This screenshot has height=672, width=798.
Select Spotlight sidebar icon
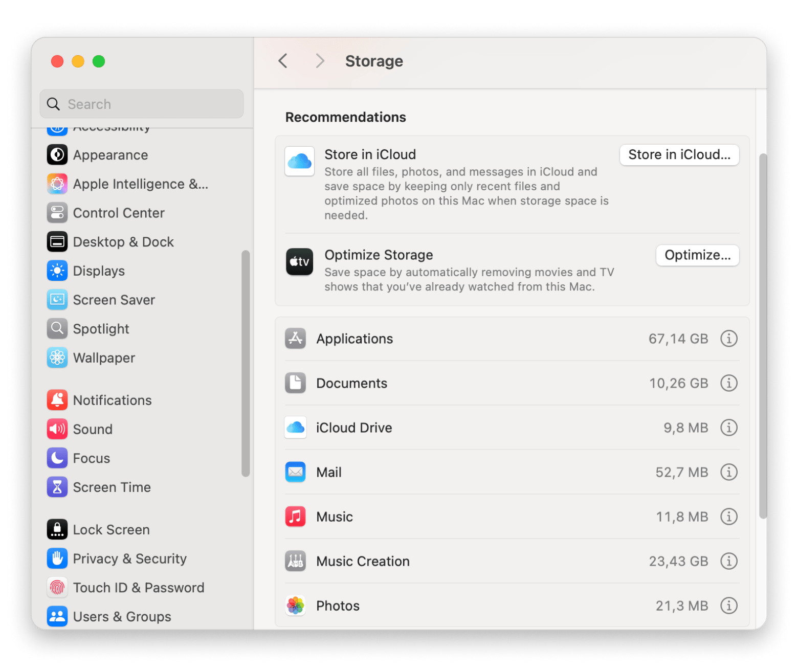57,329
